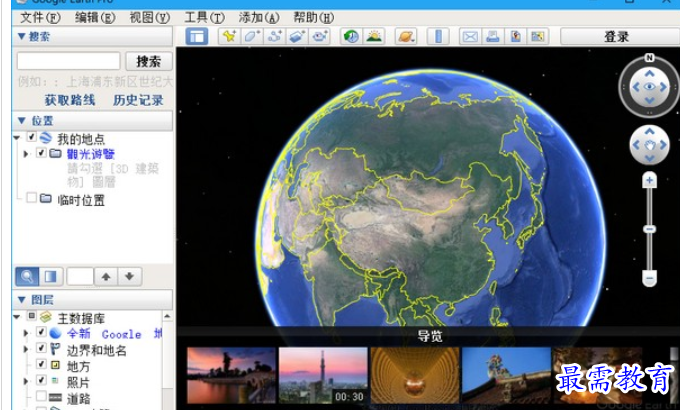Viewport: 680px width, 410px height.
Task: Zoom in with the plus button
Action: [649, 180]
